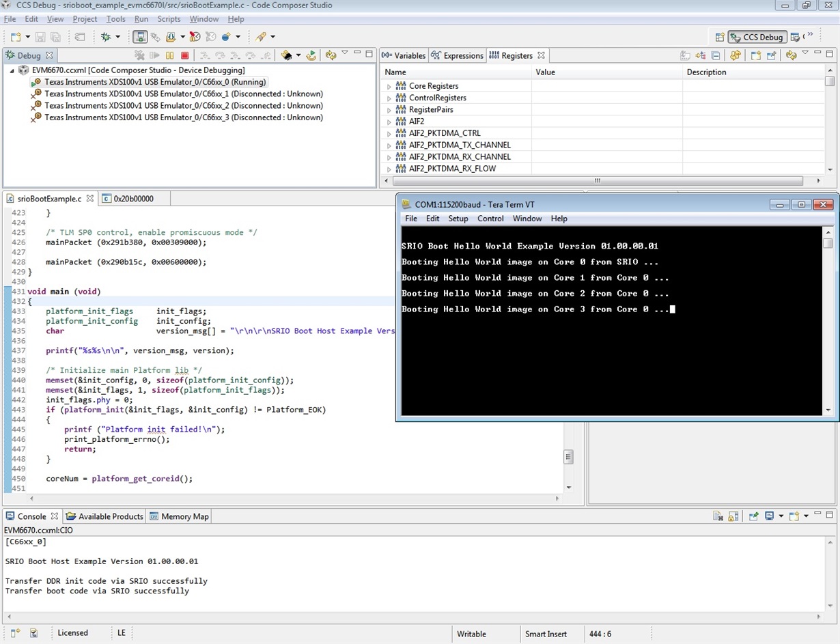Click the Value column header in Registers

click(x=608, y=72)
